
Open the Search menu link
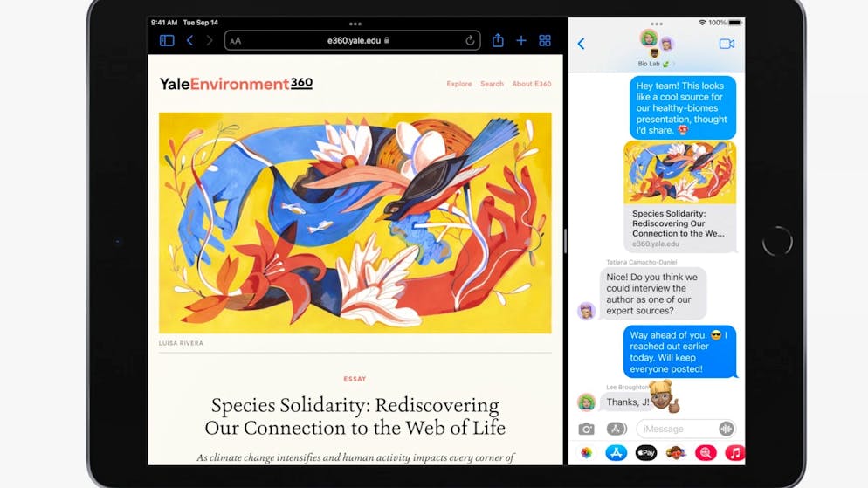pos(493,84)
